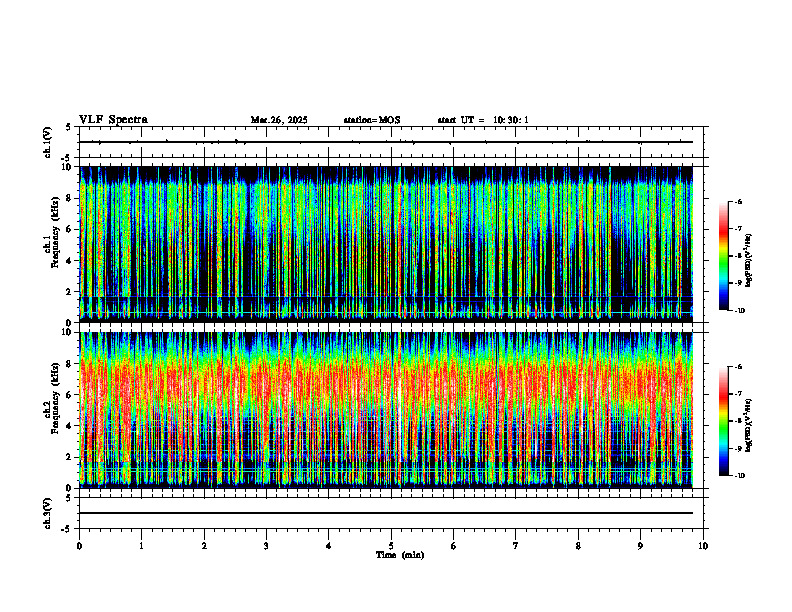Click the "ch.3(V)" vertical axis label
This screenshot has width=792, height=612.
(48, 513)
